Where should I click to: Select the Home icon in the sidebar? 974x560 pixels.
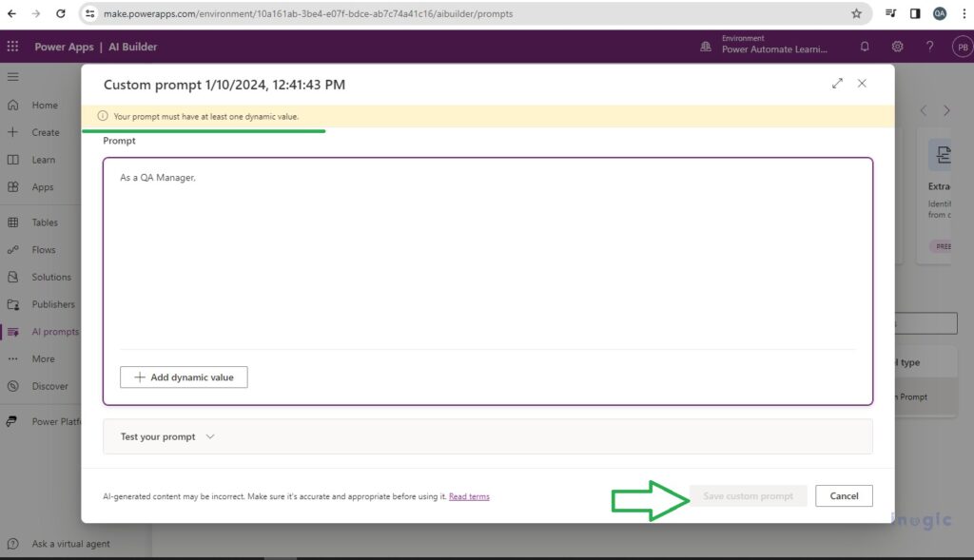(x=40, y=105)
